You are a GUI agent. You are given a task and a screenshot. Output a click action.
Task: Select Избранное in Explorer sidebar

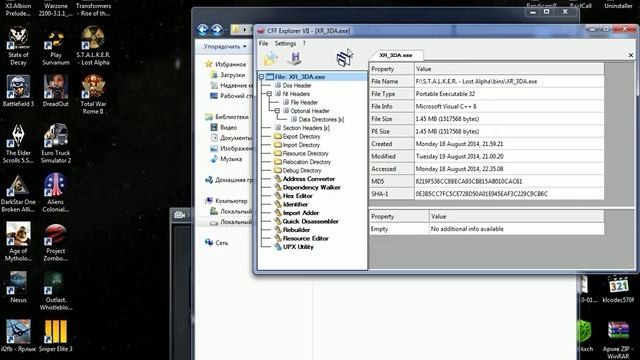tap(231, 64)
